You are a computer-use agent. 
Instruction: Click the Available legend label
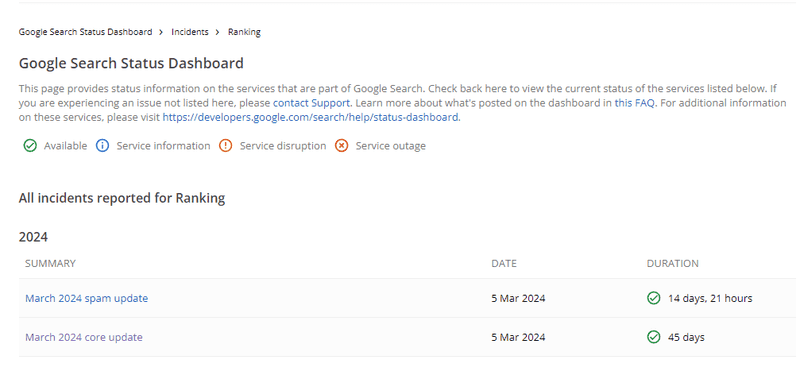(x=65, y=146)
